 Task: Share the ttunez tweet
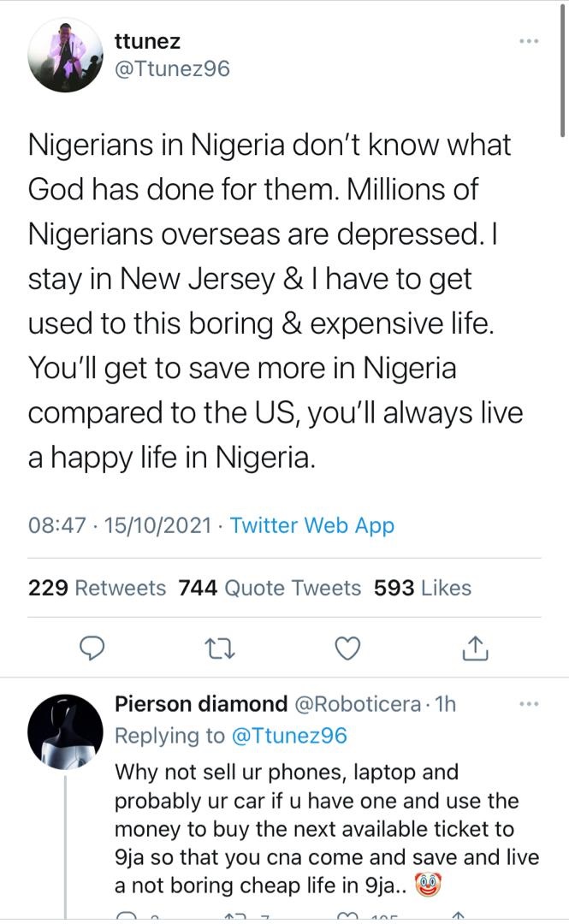click(475, 649)
